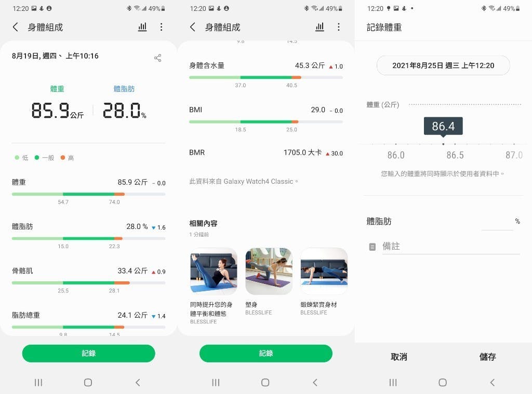Tap the 體脂肪 percentage input field

click(x=497, y=222)
